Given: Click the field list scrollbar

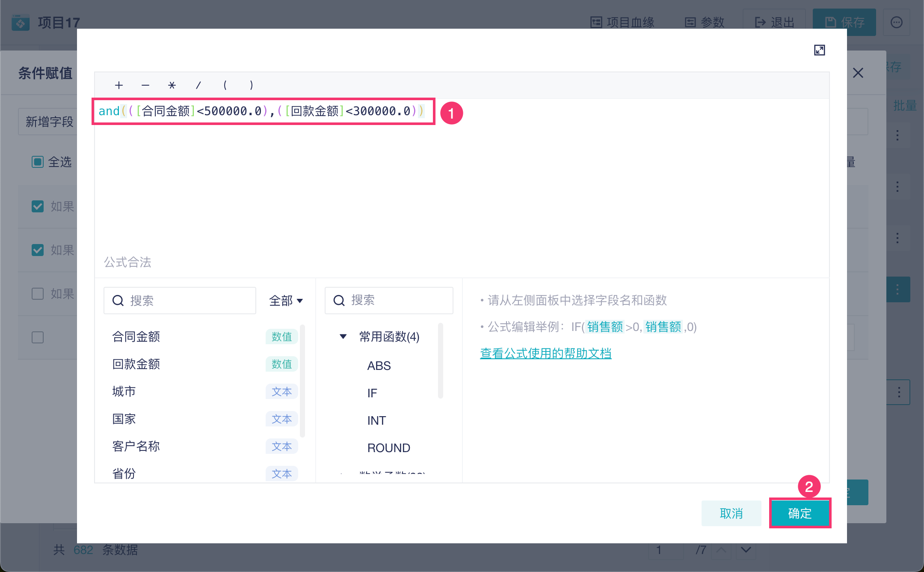Looking at the screenshot, I should pyautogui.click(x=302, y=381).
